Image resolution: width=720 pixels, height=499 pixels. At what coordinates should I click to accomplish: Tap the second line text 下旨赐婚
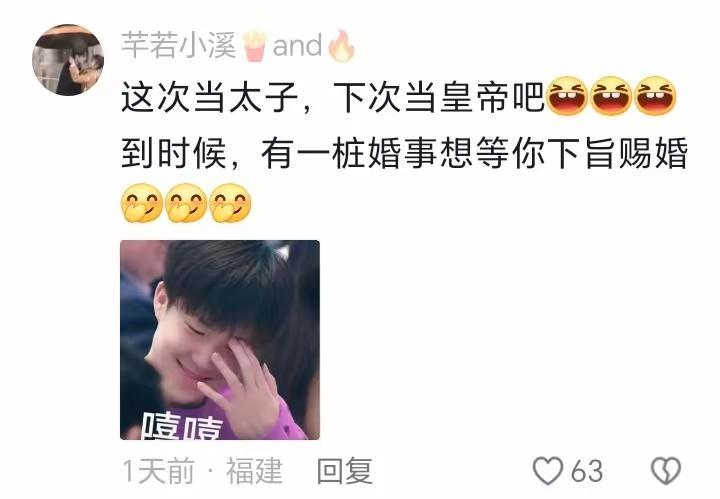618,153
